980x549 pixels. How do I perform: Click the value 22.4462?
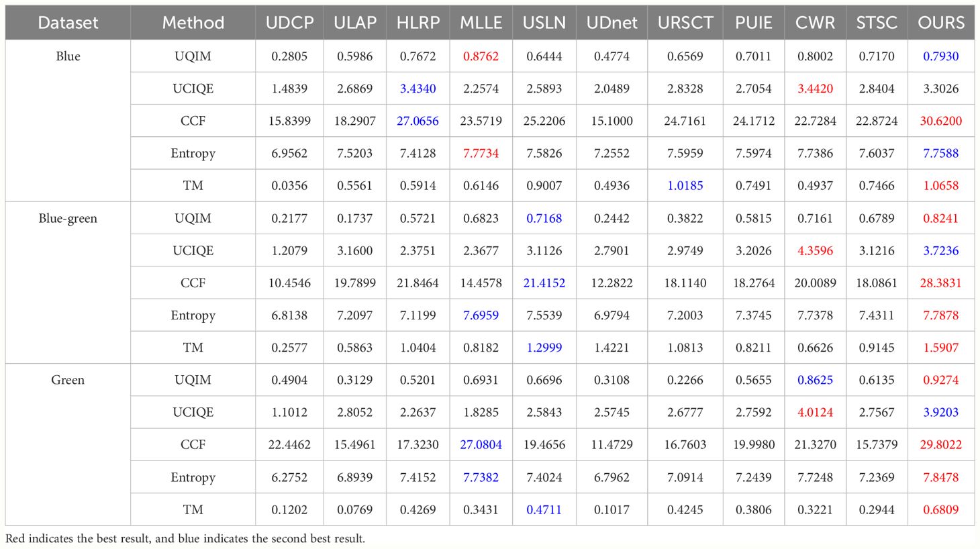pos(289,444)
